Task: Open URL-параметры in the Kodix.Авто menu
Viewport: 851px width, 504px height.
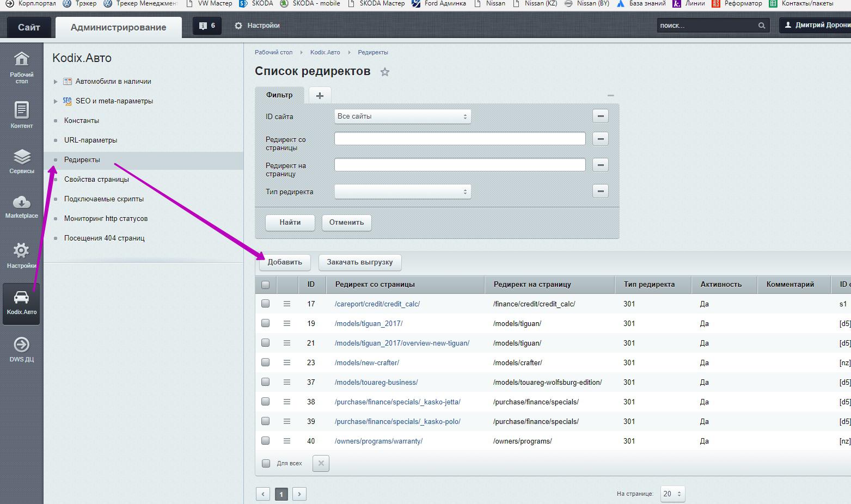Action: click(x=90, y=140)
